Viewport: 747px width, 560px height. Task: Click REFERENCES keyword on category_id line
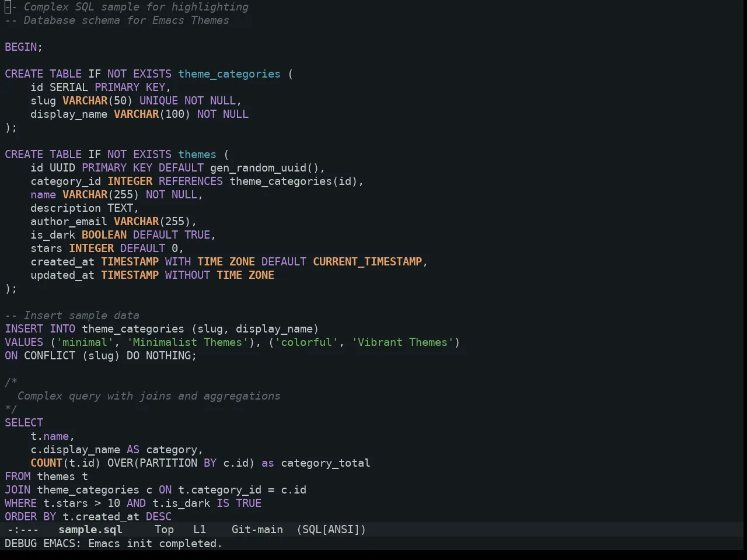pyautogui.click(x=191, y=181)
